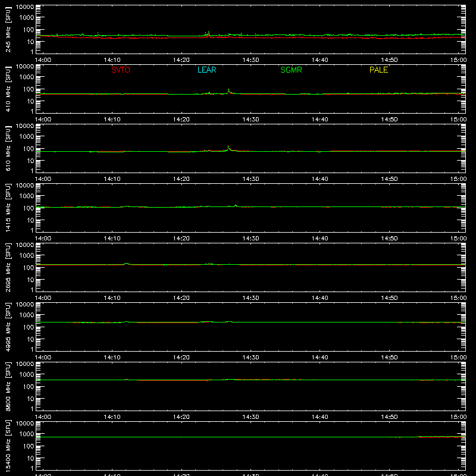Viewport: 476px width, 476px height.
Task: Click the 14:10 tick label under 410 MHz plot
Action: pyautogui.click(x=112, y=120)
